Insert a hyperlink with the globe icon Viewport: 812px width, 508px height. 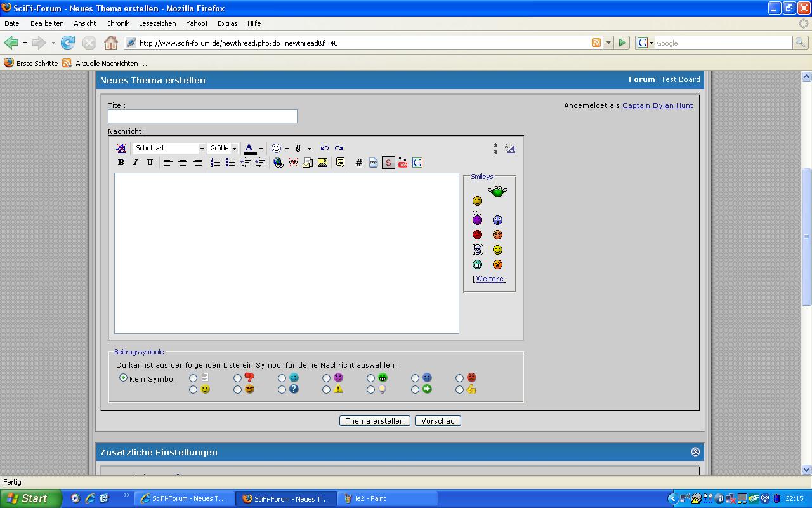pos(278,163)
